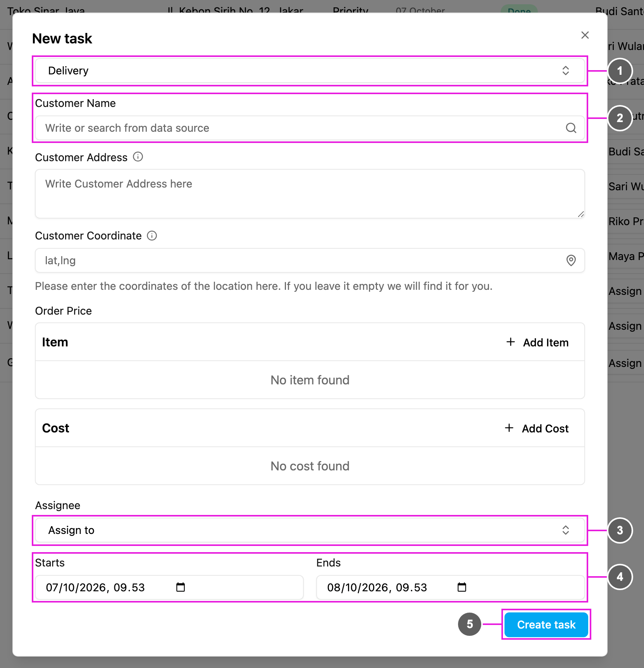This screenshot has height=668, width=644.
Task: Click the Create task button
Action: pyautogui.click(x=546, y=625)
